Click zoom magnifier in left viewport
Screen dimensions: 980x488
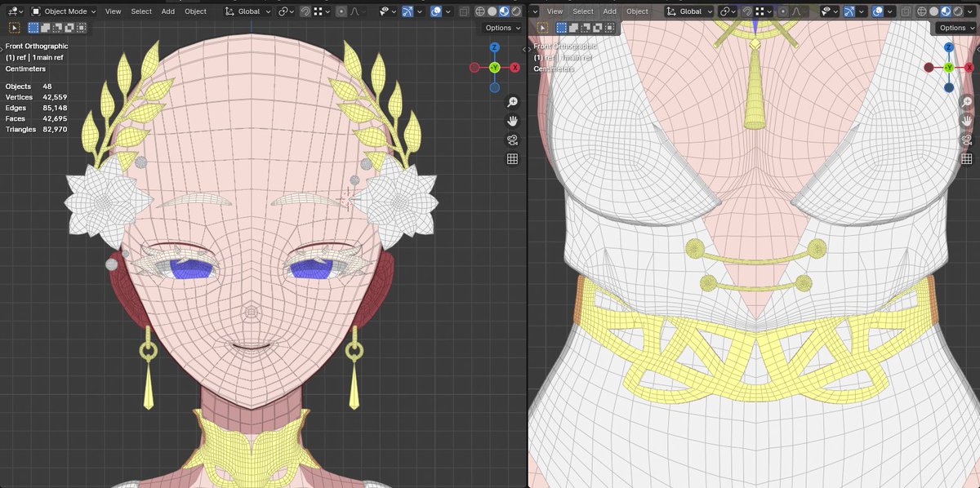(513, 102)
